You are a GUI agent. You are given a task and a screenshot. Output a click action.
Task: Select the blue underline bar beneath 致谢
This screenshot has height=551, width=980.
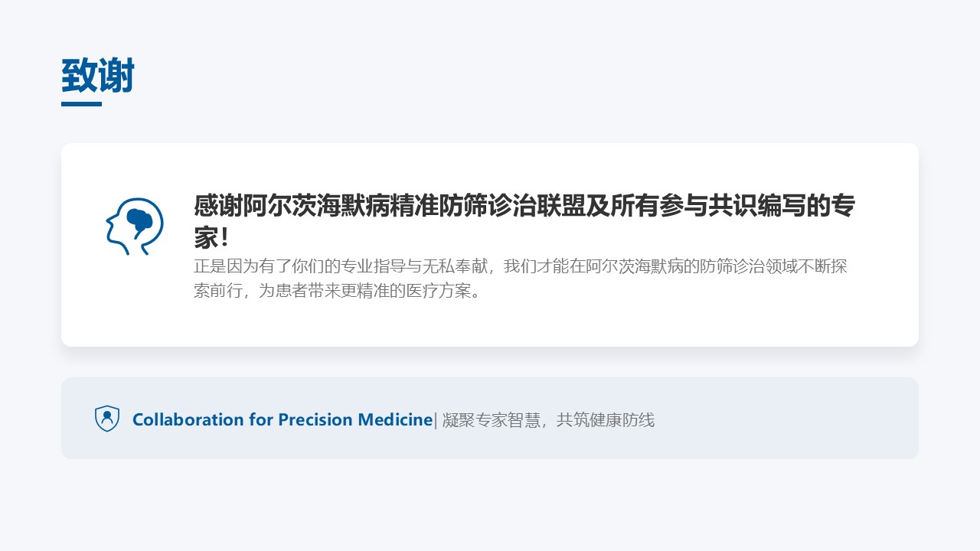click(x=81, y=104)
